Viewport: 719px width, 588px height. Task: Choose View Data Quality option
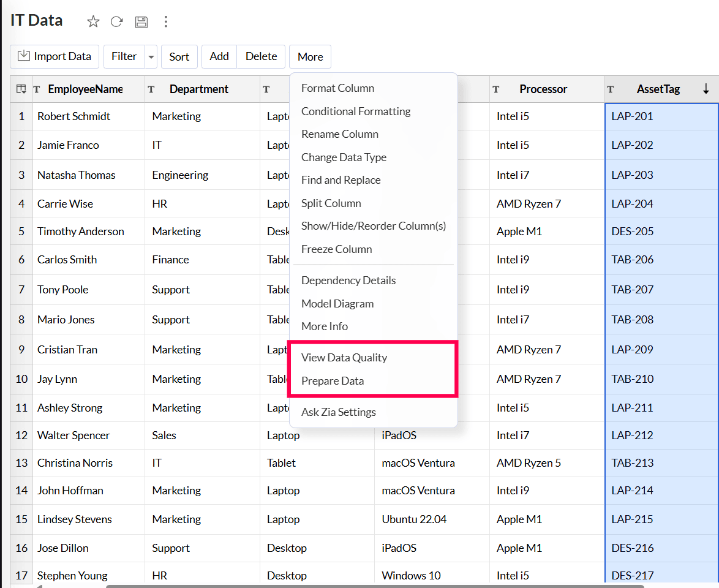point(344,358)
